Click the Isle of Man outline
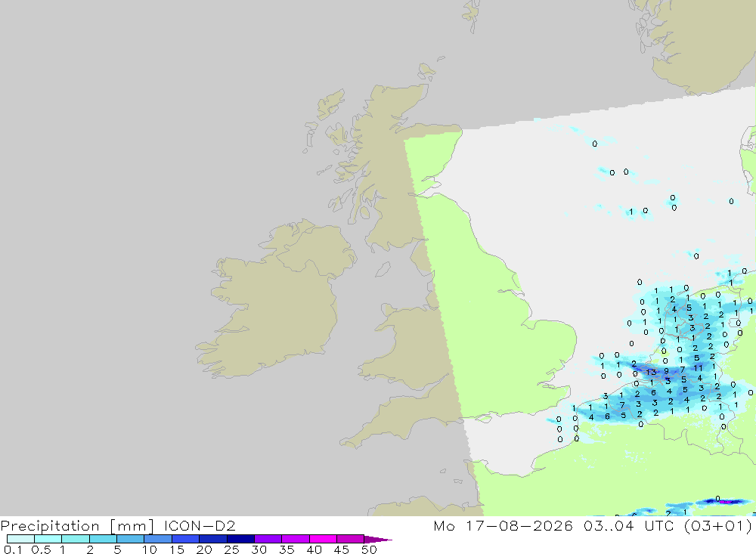Screen dimensions: 756x554 [x=383, y=269]
